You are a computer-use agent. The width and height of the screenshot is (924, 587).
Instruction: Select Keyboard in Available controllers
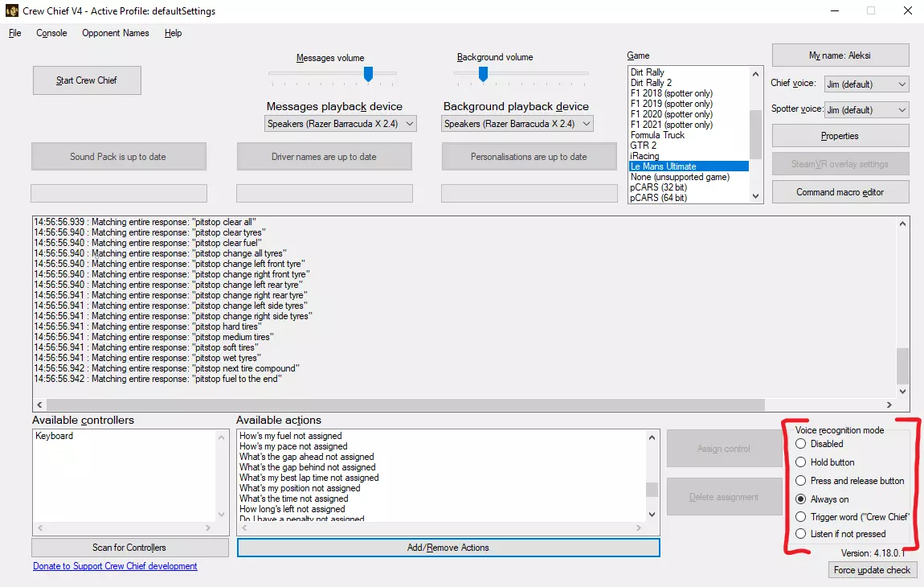[54, 436]
